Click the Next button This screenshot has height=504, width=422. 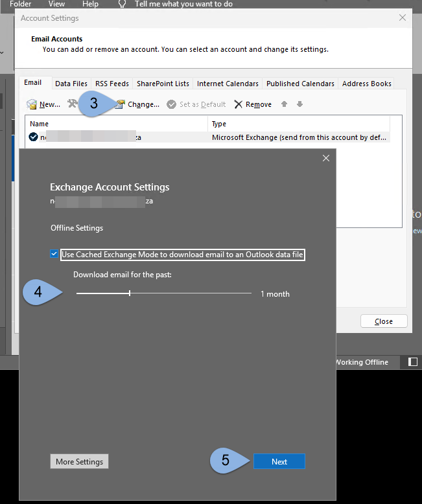coord(279,462)
